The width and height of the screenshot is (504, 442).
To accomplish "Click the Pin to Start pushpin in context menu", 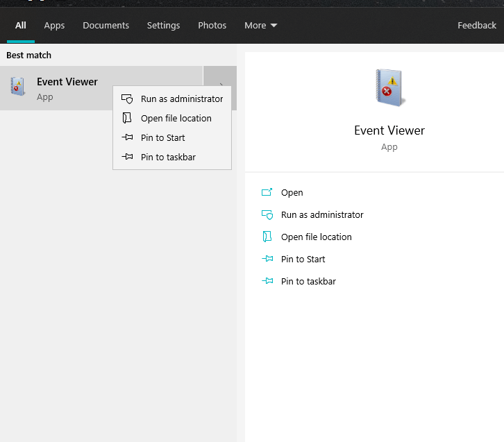I will coord(127,137).
